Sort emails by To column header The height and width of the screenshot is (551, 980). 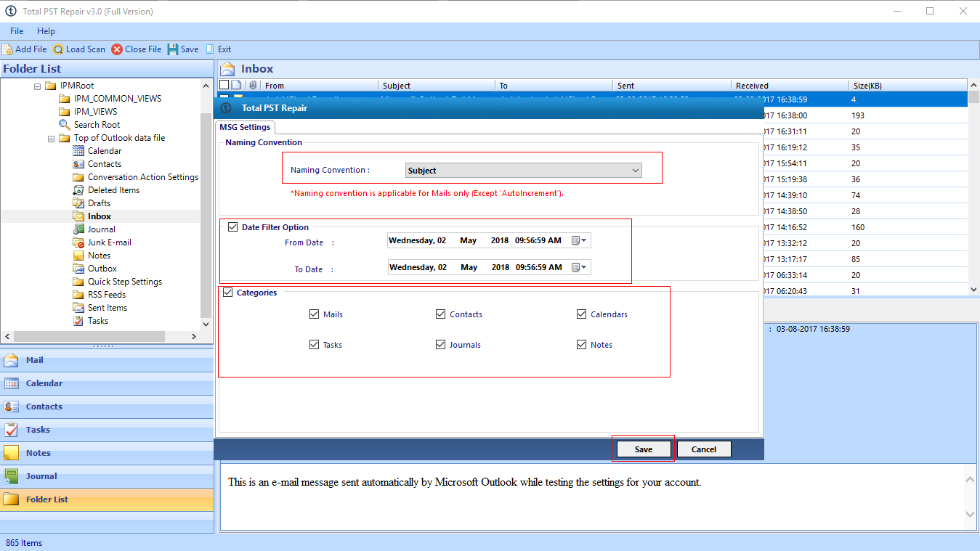pos(554,86)
